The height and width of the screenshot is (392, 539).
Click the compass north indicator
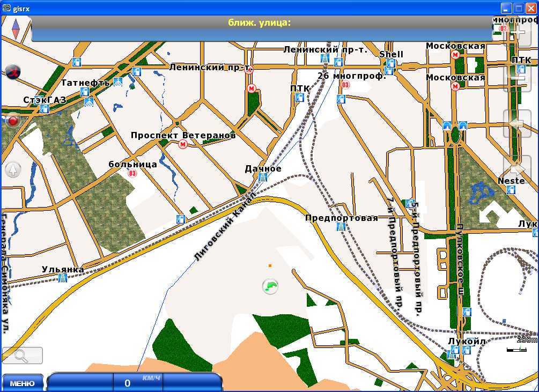(15, 27)
